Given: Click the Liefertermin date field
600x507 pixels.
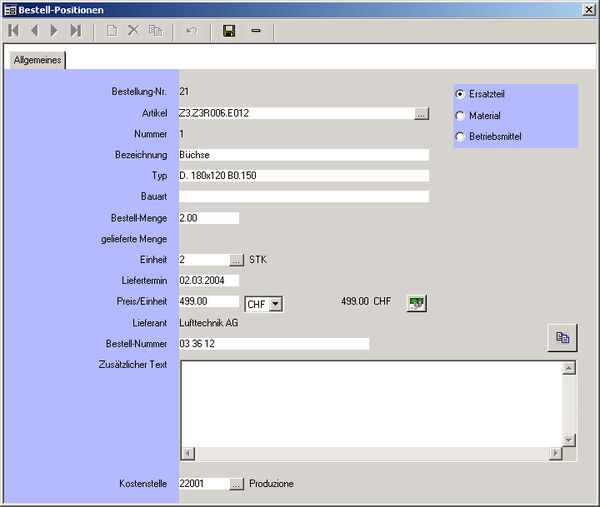Looking at the screenshot, I should [208, 281].
